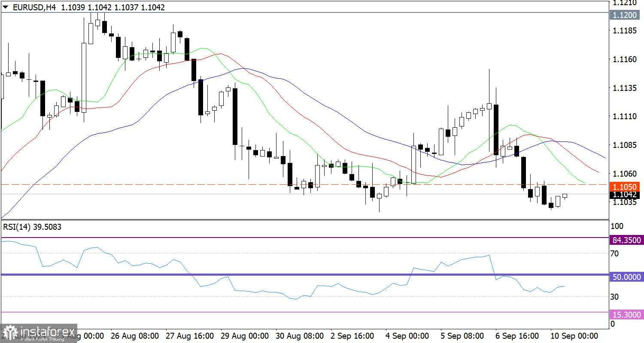
Task: Select the pink 15.3000 RSI level tag
Action: click(626, 315)
